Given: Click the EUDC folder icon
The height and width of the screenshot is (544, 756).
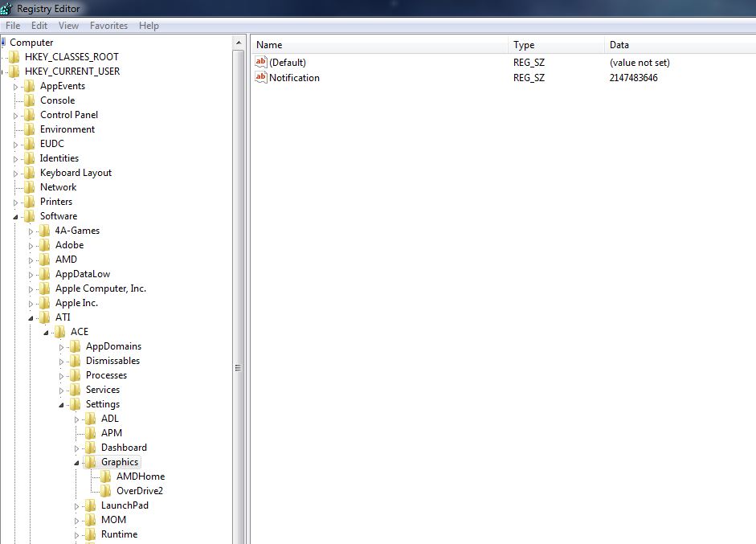Looking at the screenshot, I should [x=30, y=144].
